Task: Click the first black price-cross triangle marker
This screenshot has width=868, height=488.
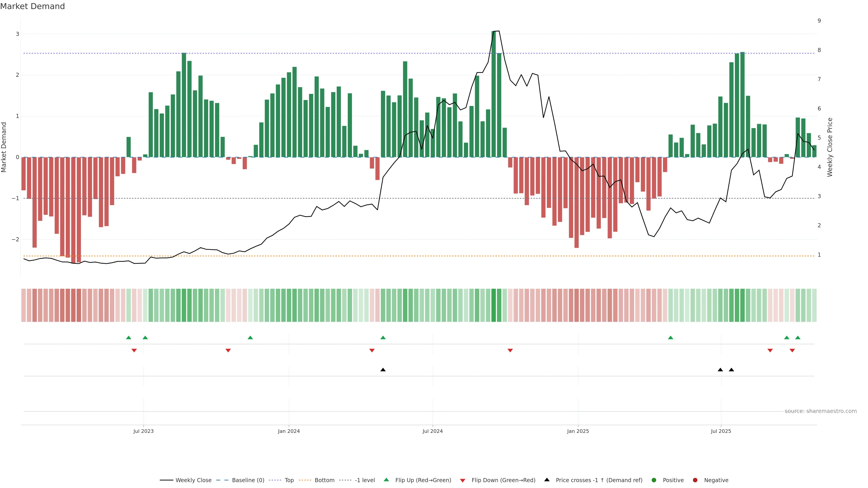Action: pyautogui.click(x=383, y=370)
